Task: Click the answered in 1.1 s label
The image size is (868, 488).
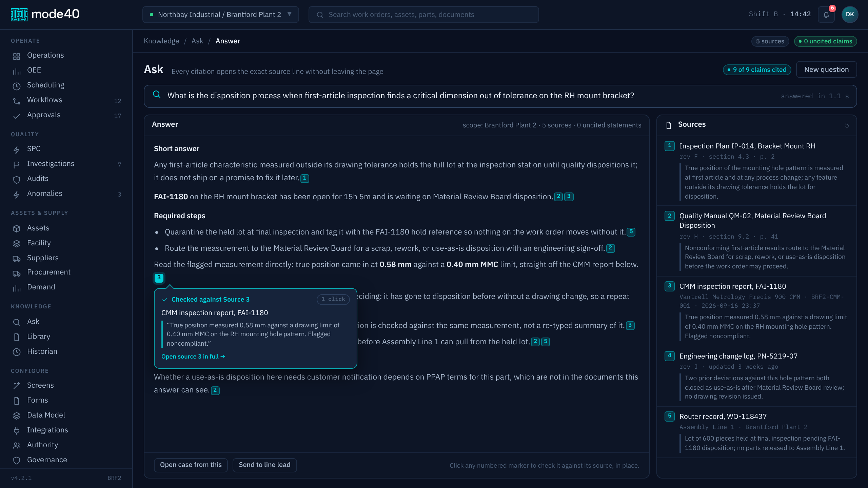Action: [x=815, y=96]
